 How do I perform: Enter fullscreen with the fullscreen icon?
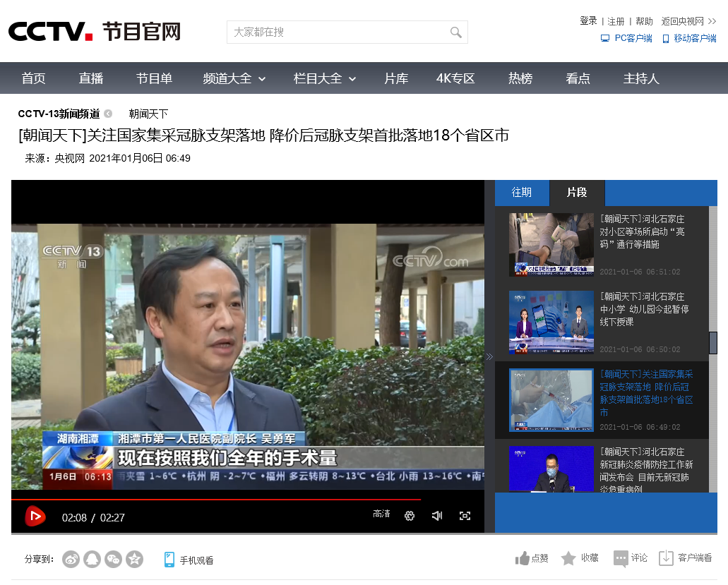(465, 516)
